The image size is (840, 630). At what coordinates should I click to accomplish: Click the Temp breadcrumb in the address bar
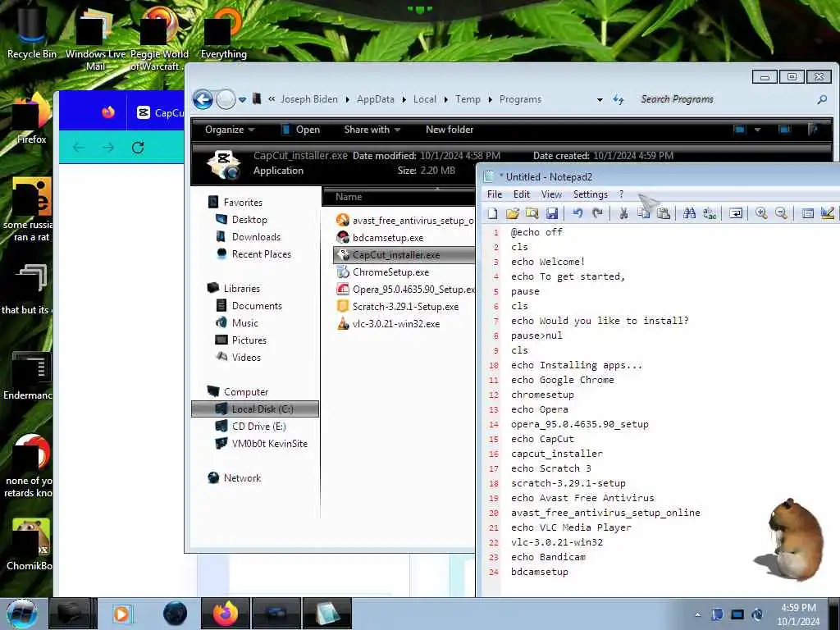[x=468, y=99]
